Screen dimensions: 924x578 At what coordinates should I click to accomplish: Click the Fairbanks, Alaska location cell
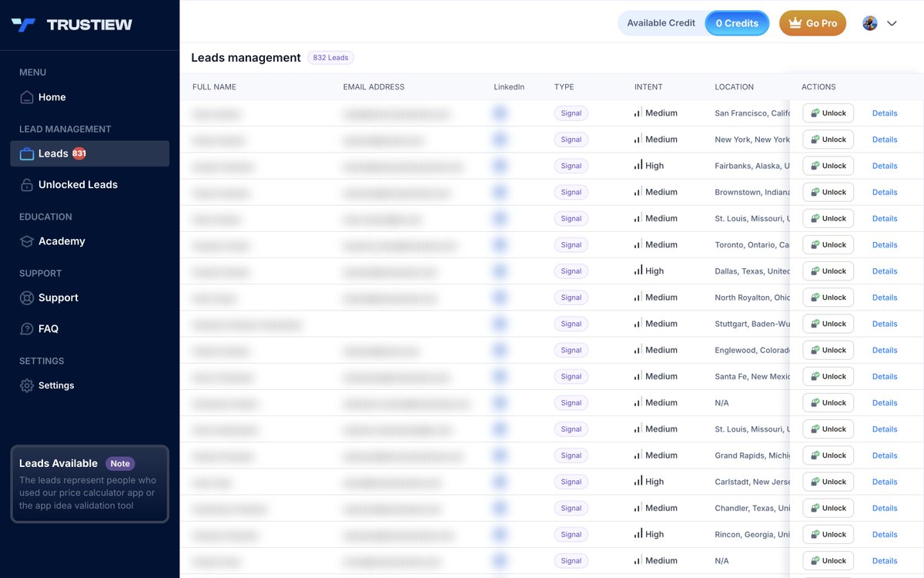(x=752, y=166)
